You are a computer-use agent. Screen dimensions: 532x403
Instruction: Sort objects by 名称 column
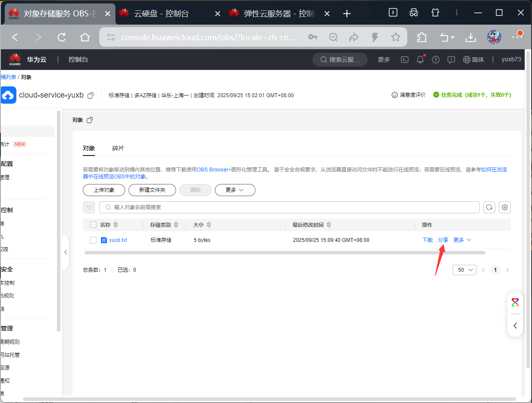115,225
